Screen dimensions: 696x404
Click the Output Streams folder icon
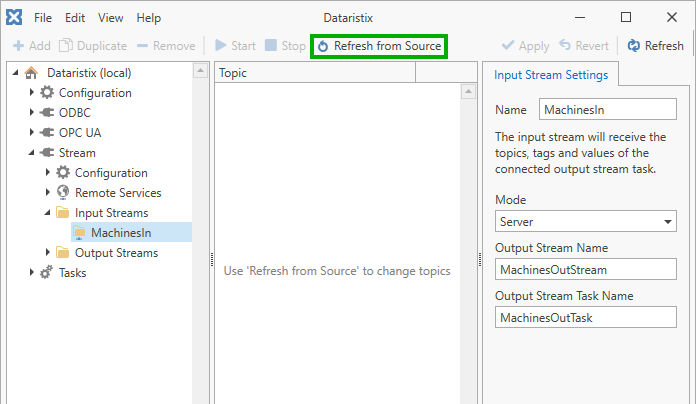point(63,252)
